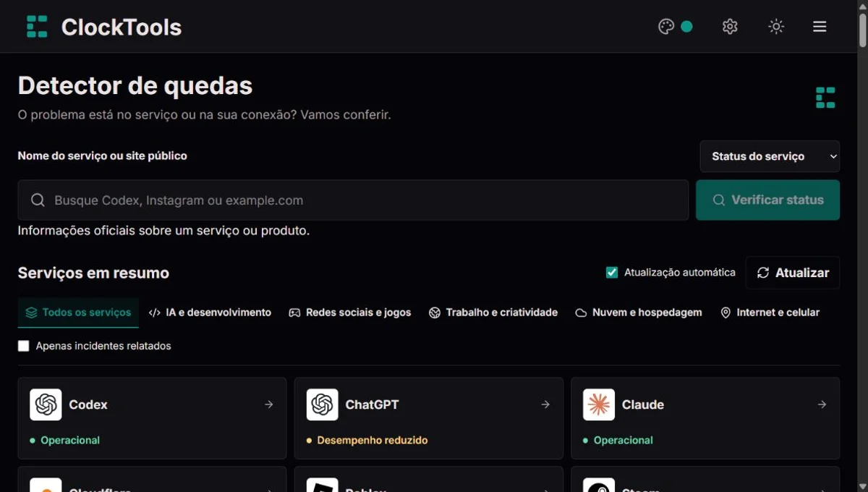Click the Claude starburst logo icon
This screenshot has height=492, width=868.
click(599, 404)
